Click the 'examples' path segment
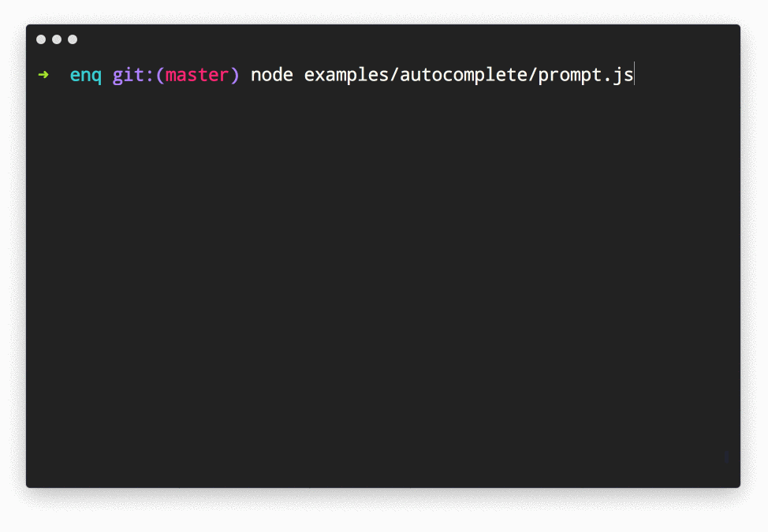 point(346,75)
